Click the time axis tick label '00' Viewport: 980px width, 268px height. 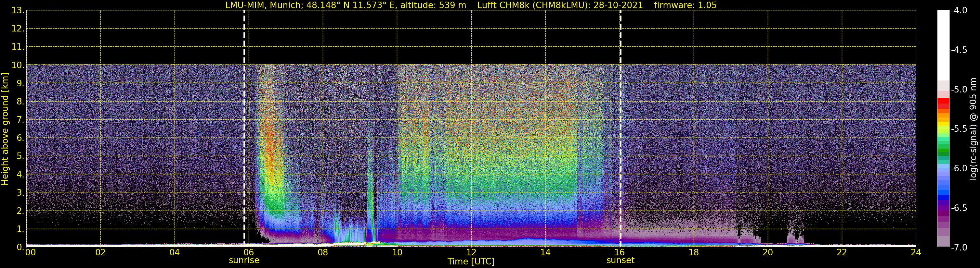pyautogui.click(x=31, y=252)
